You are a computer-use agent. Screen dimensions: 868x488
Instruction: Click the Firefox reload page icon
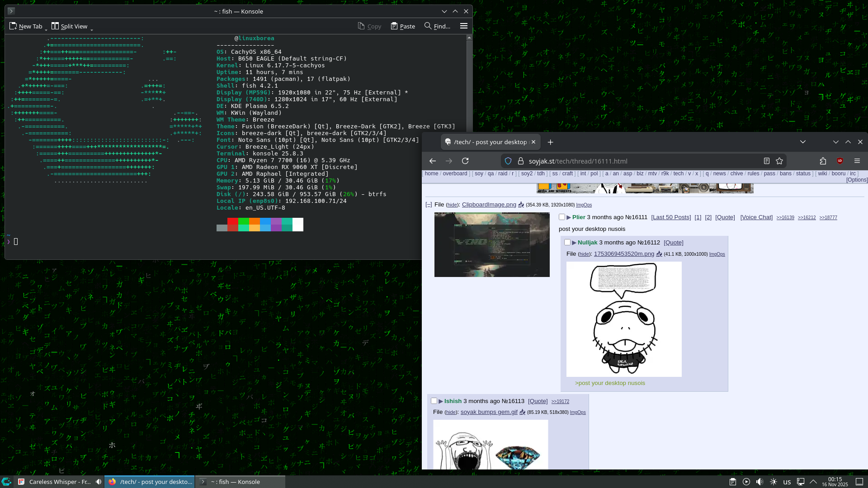[x=465, y=161]
